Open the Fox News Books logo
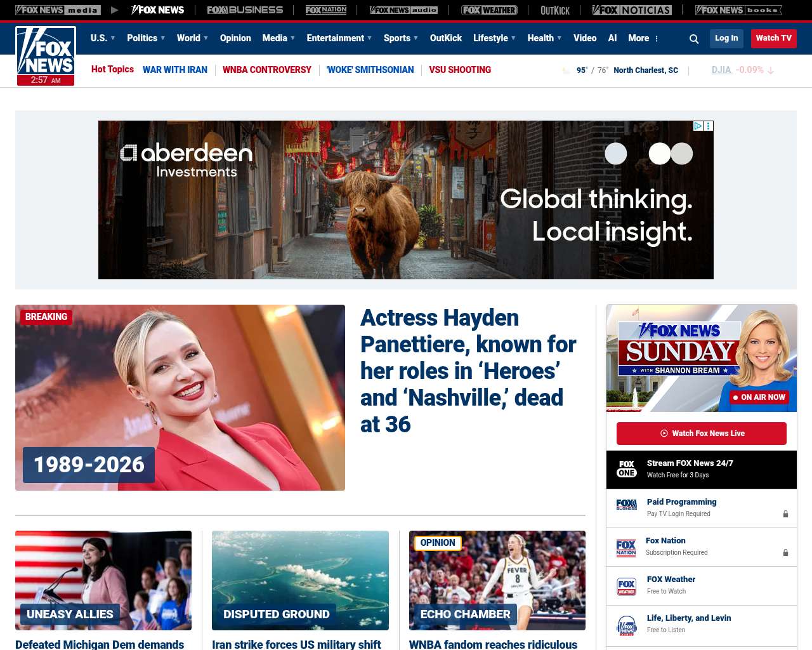This screenshot has width=812, height=650. (x=738, y=10)
